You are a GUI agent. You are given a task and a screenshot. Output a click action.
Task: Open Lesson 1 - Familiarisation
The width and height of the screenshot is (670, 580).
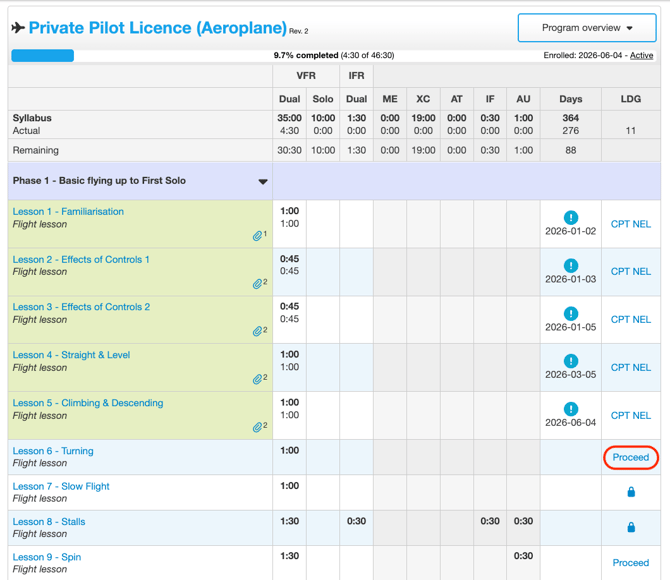[68, 212]
